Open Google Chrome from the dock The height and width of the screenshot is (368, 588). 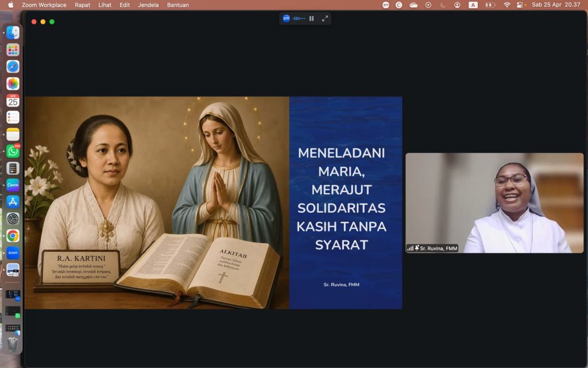pyautogui.click(x=13, y=236)
